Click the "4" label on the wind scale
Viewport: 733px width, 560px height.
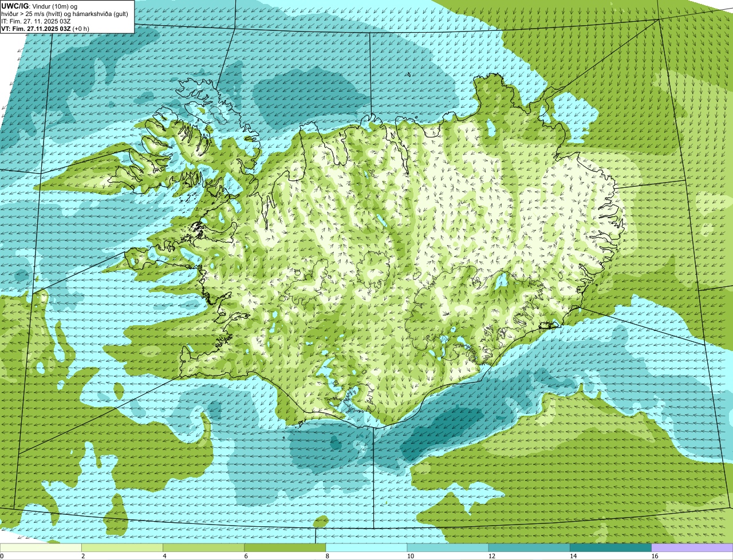[x=164, y=556]
